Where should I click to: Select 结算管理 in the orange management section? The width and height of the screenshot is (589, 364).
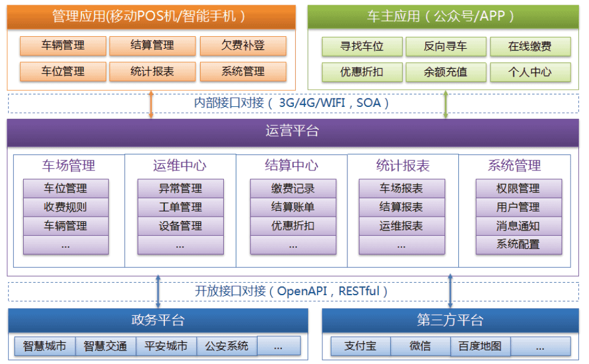153,46
